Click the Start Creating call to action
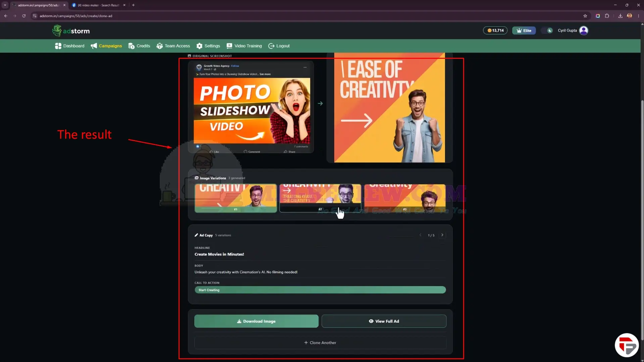Image resolution: width=644 pixels, height=362 pixels. click(320, 290)
